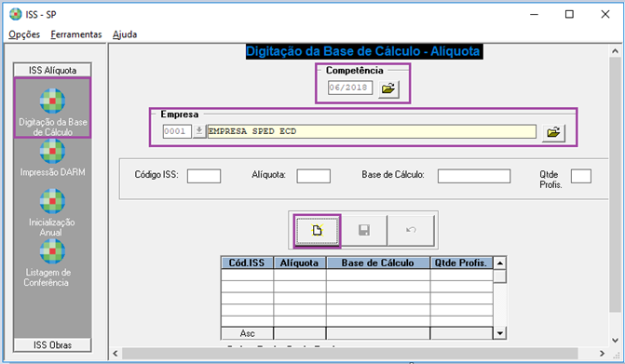
Task: Click the Empresa folder open icon
Action: [x=553, y=132]
